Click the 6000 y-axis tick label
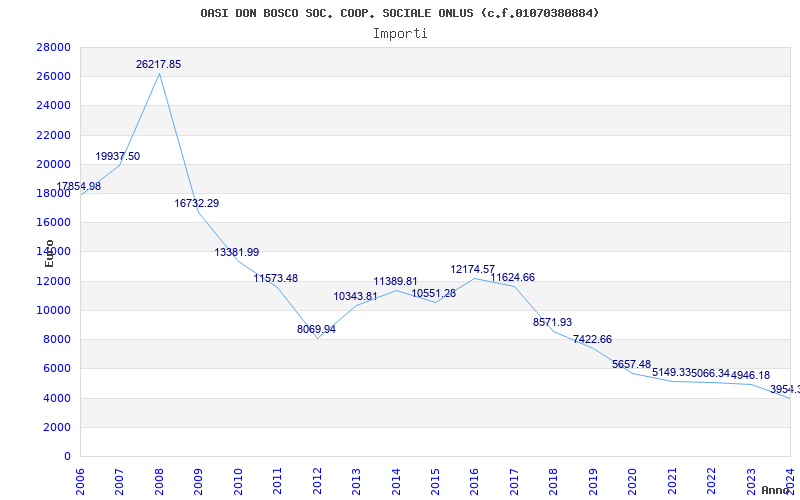 [x=57, y=368]
